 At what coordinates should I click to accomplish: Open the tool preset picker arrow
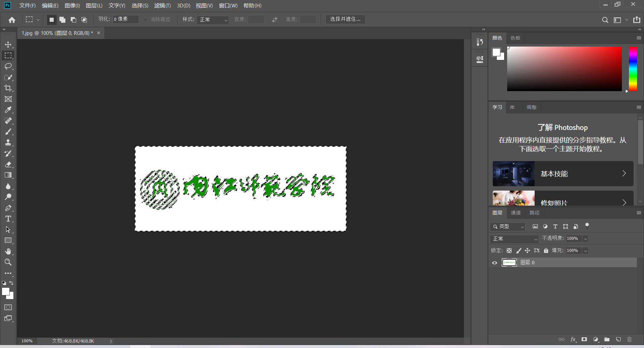click(x=38, y=20)
